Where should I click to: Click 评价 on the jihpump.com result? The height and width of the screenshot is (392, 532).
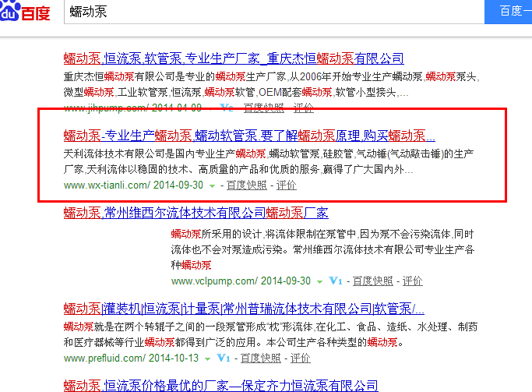tap(303, 108)
